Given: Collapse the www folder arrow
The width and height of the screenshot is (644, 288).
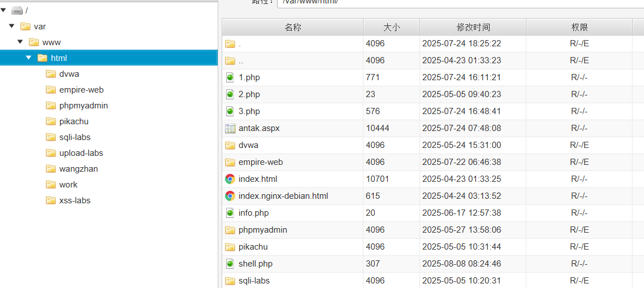Looking at the screenshot, I should point(20,42).
